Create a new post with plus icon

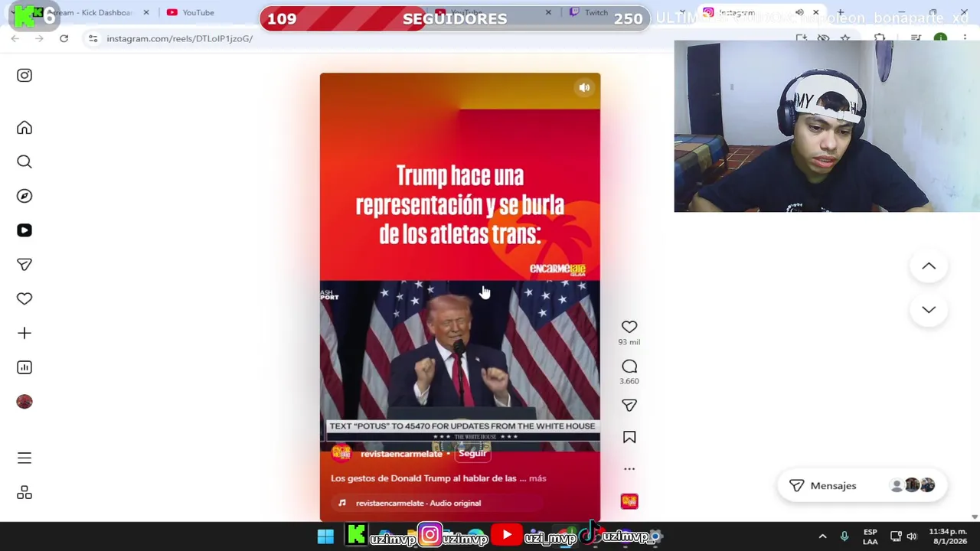pos(24,333)
